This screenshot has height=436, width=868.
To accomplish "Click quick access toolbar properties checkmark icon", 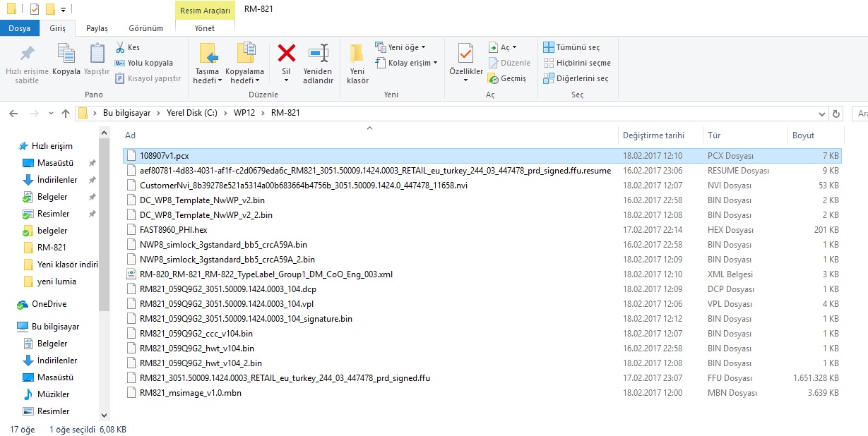I will pos(35,9).
